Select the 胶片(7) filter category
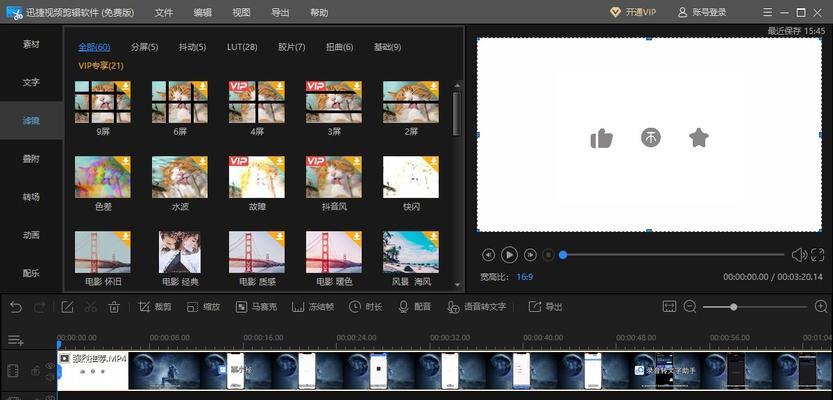This screenshot has width=833, height=400. coord(292,47)
